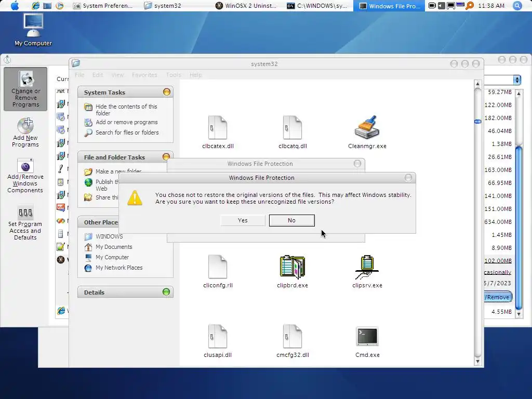The image size is (532, 399).
Task: Select the clbcatex.dll file icon
Action: point(218,127)
